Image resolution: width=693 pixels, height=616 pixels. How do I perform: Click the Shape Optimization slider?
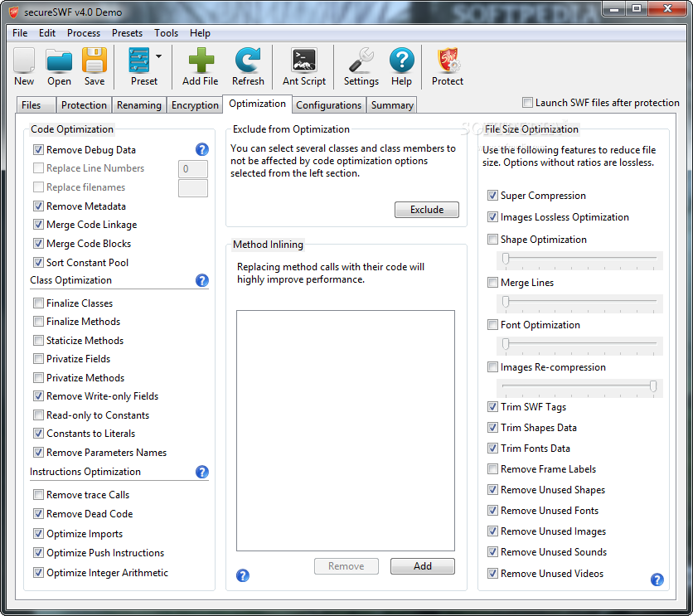click(579, 259)
